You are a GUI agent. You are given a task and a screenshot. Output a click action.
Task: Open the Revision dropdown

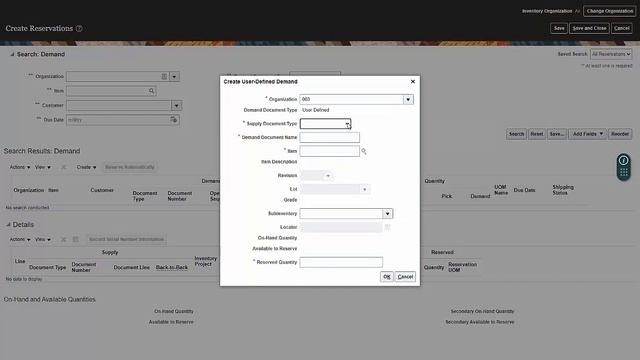tap(328, 176)
